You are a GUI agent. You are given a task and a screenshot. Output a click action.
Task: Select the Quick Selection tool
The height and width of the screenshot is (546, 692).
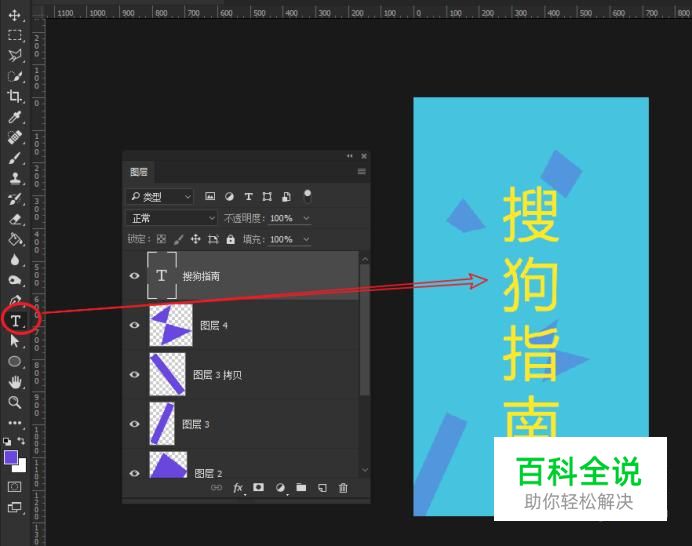15,76
